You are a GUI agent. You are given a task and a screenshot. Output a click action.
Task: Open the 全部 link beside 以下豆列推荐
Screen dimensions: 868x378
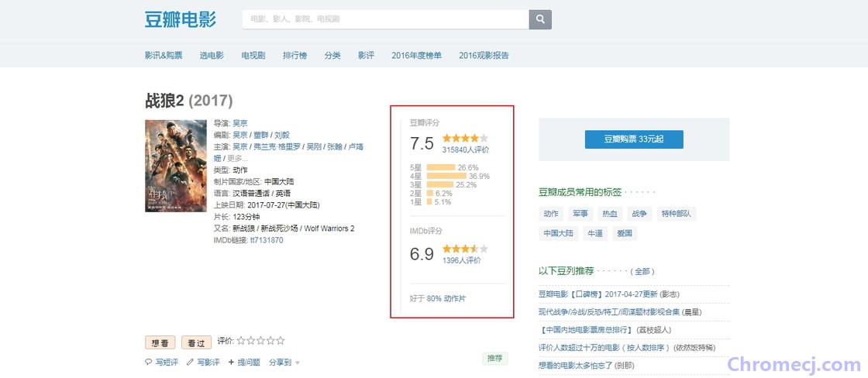click(x=642, y=272)
